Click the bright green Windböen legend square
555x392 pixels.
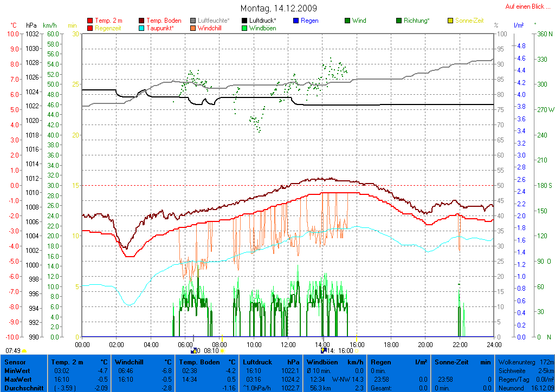click(244, 28)
